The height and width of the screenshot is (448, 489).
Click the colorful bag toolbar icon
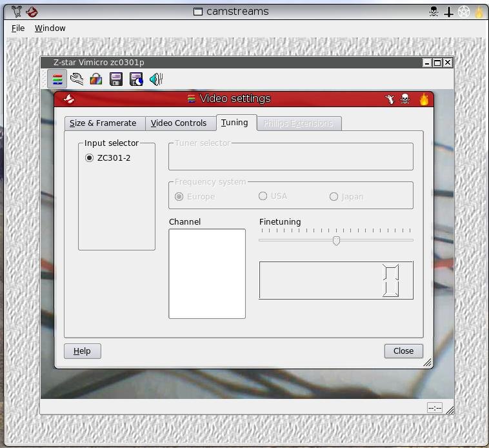[x=96, y=79]
